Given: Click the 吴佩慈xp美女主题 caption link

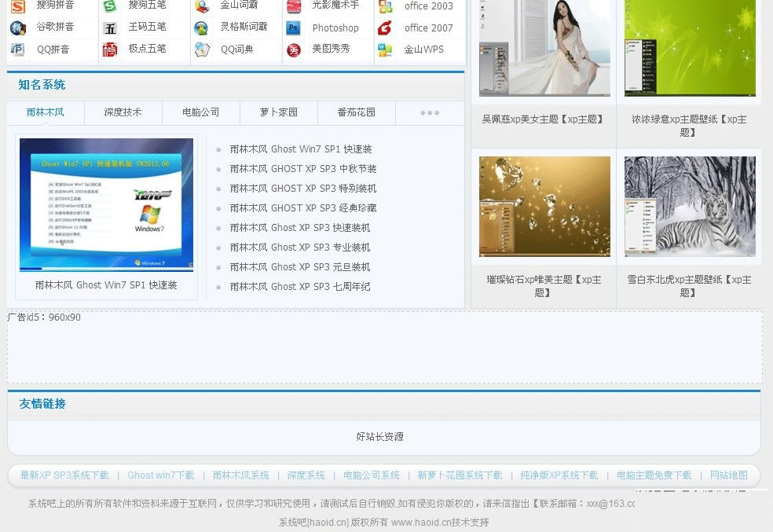Looking at the screenshot, I should click(x=542, y=119).
